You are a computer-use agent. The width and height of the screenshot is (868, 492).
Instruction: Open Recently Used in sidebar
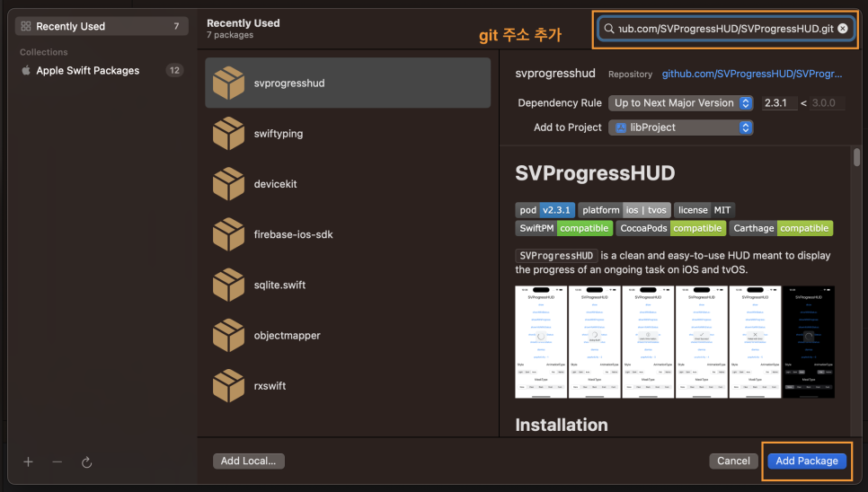102,26
